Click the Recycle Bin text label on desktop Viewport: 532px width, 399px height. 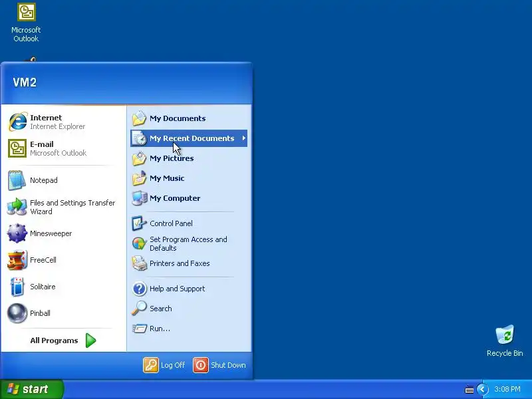click(505, 353)
